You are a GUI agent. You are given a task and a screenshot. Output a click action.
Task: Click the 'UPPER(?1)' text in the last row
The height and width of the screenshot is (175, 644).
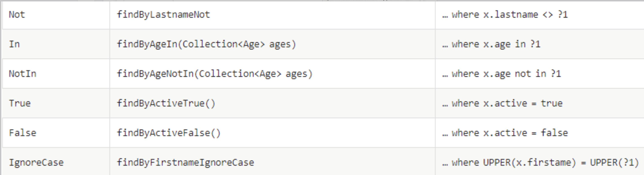[614, 162]
